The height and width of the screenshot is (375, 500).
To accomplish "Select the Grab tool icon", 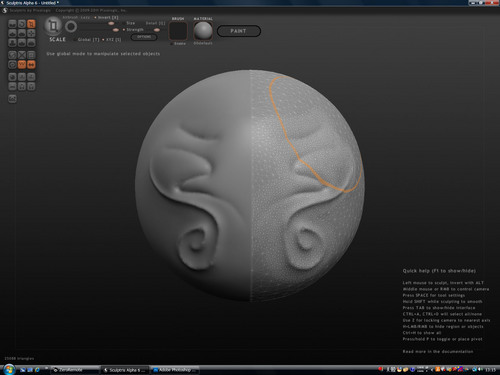I will click(x=31, y=33).
